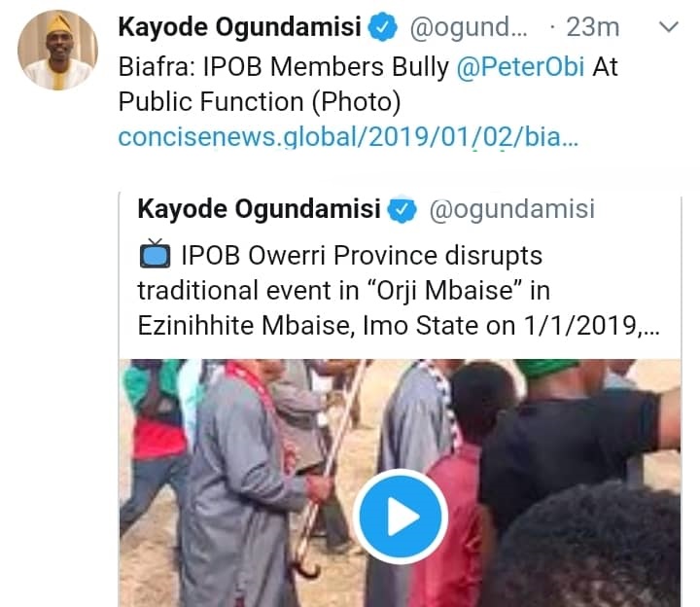Open the @PeterObi mention link
The width and height of the screenshot is (700, 607).
point(520,67)
